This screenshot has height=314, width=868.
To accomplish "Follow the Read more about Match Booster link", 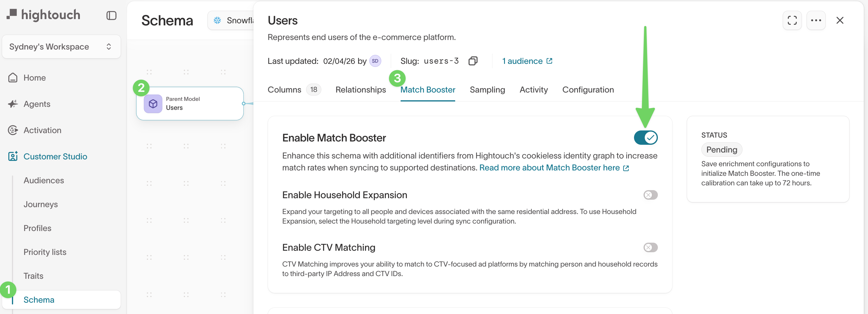I will [549, 167].
